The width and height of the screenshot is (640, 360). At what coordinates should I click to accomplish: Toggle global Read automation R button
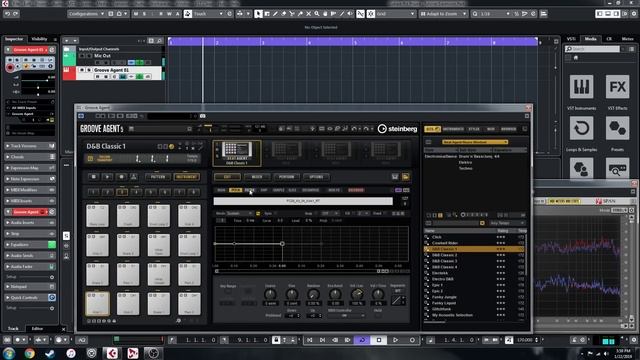tap(161, 14)
